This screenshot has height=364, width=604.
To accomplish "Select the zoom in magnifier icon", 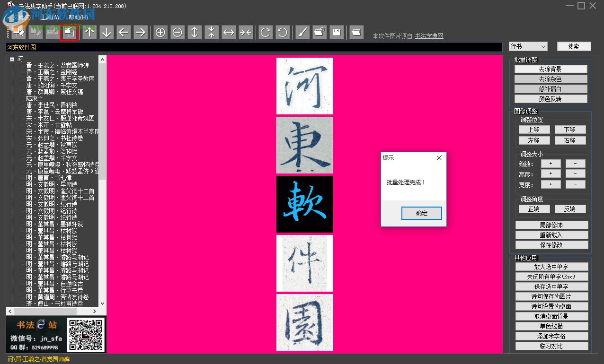I will click(160, 32).
